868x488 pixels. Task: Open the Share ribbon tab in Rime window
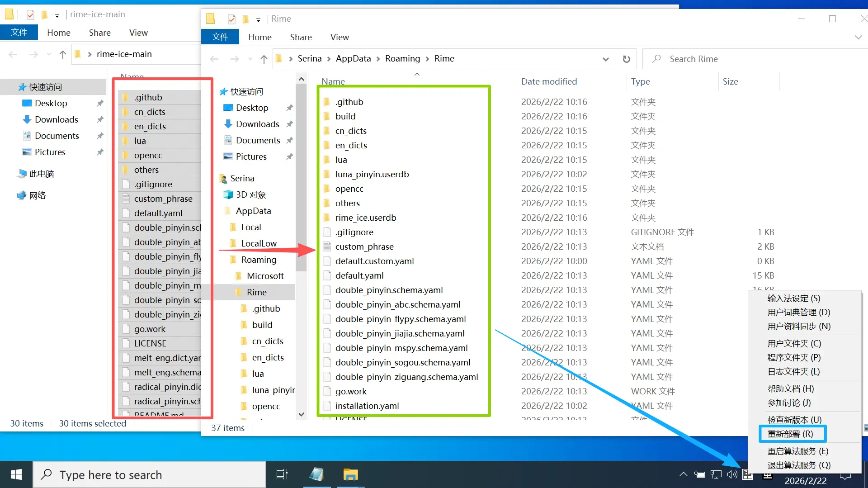point(301,38)
